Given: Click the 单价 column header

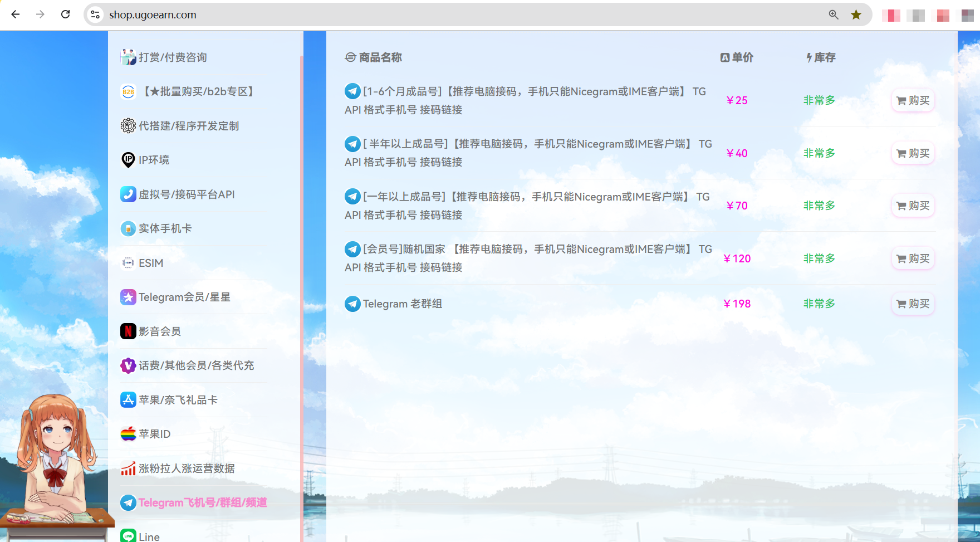Looking at the screenshot, I should coord(737,57).
